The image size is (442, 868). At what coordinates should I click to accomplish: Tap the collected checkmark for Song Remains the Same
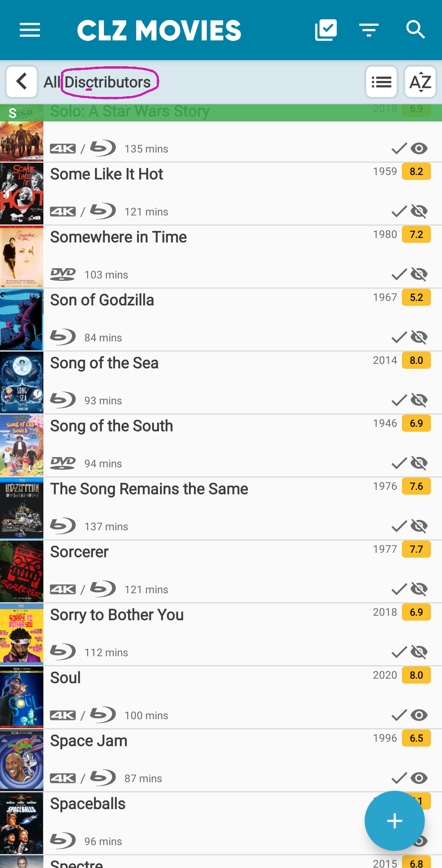[399, 526]
